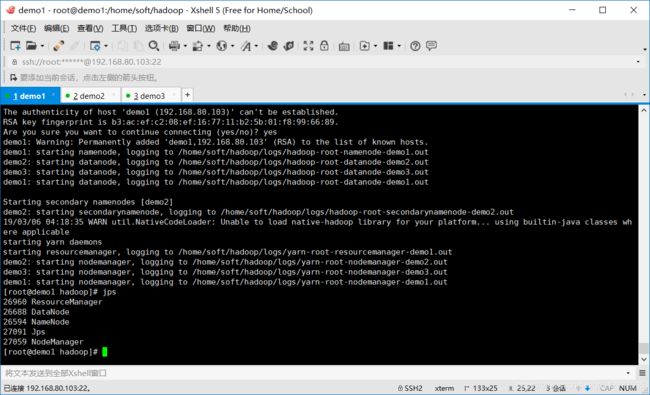This screenshot has height=395, width=650.
Task: Open the 查看(V) menu
Action: pos(90,28)
